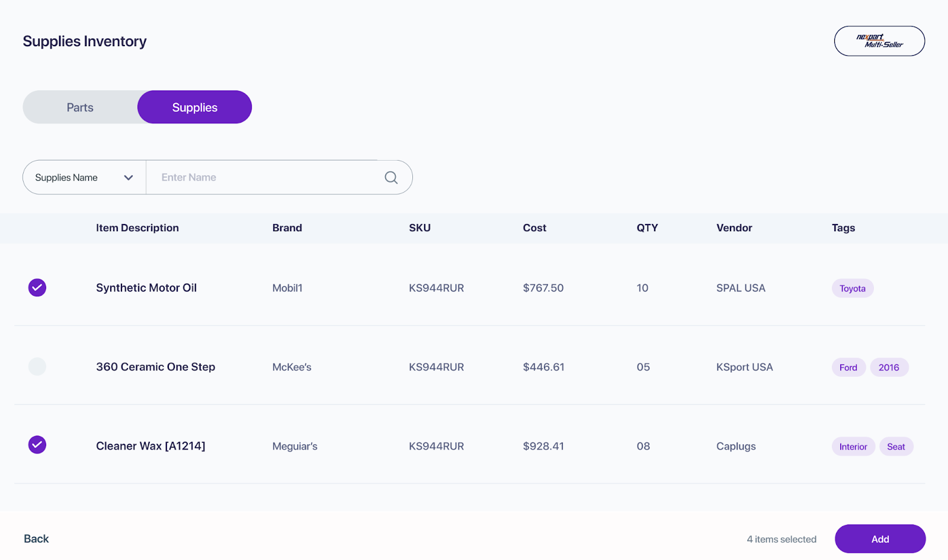Click the $767.50 cost value
The width and height of the screenshot is (948, 560).
pyautogui.click(x=543, y=288)
